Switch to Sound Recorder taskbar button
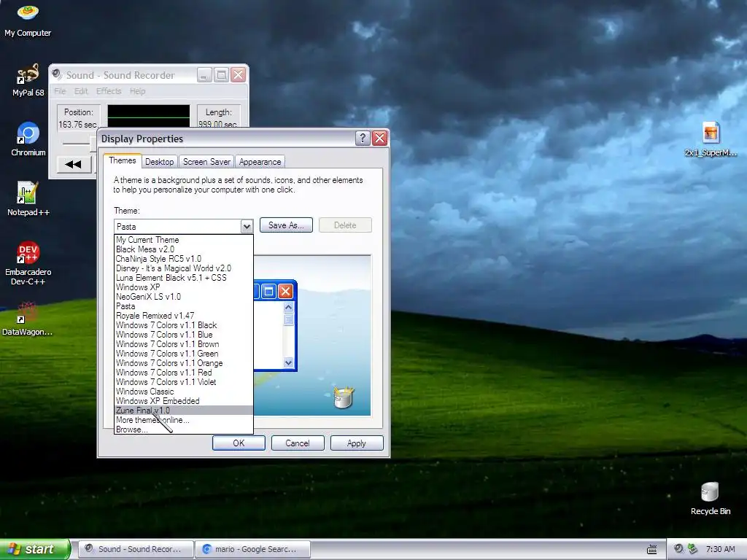Viewport: 747px width, 560px height. (x=136, y=549)
